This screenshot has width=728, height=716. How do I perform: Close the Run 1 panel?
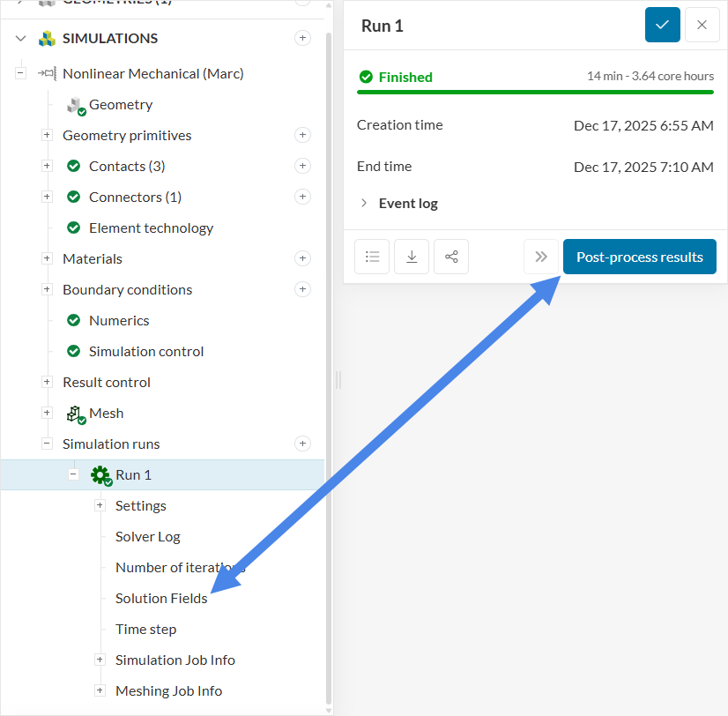(702, 25)
